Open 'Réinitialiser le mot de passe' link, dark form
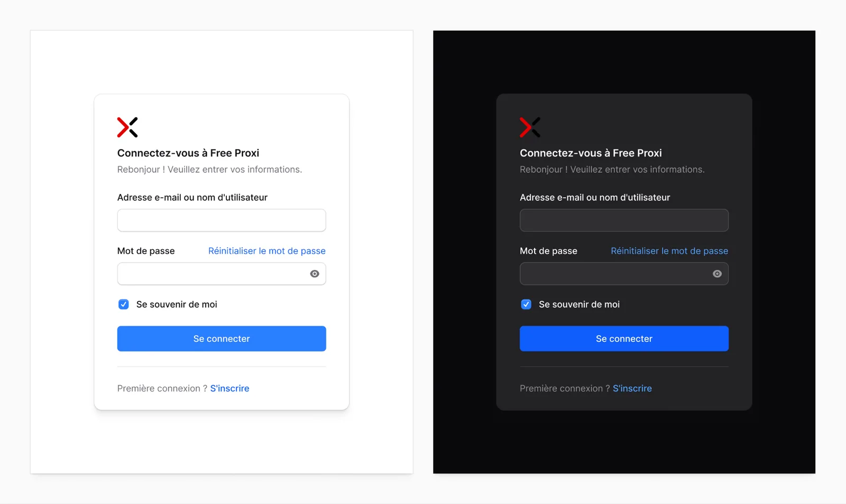 [x=669, y=251]
